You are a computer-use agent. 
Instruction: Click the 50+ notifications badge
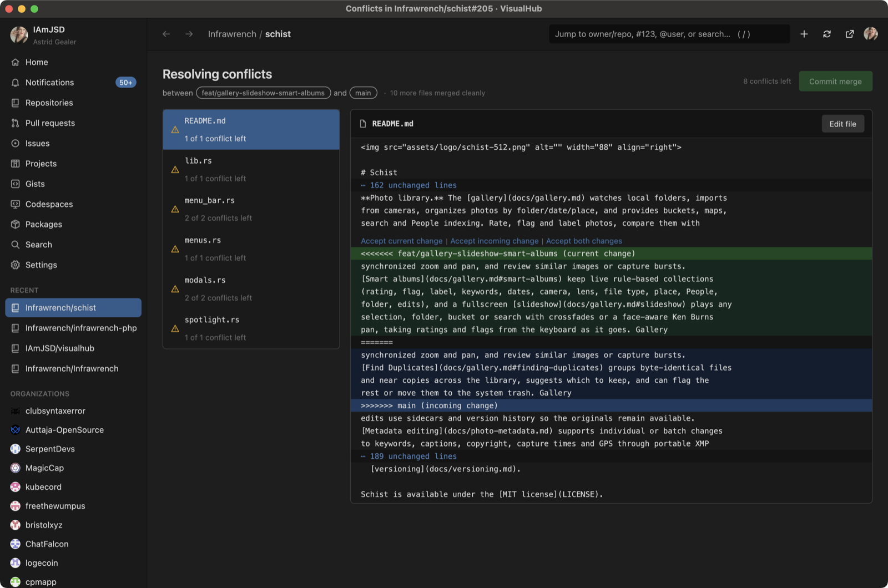click(126, 82)
